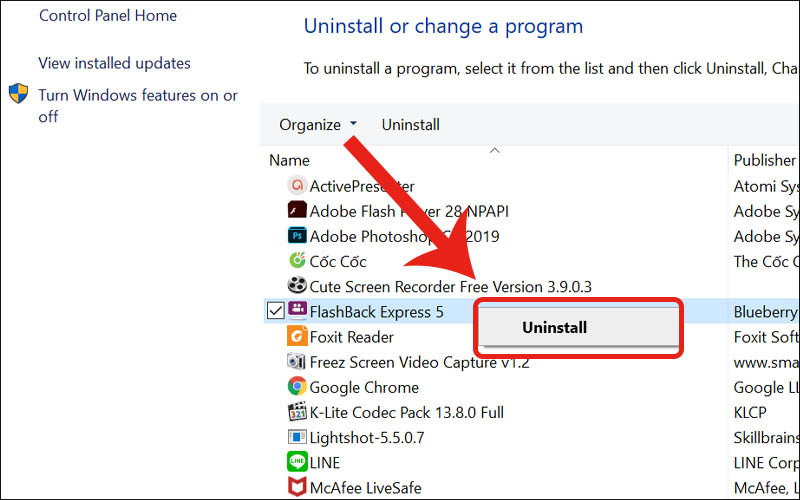Viewport: 800px width, 500px height.
Task: Select the Lightshot-5.5.0.7 entry
Action: 367,437
